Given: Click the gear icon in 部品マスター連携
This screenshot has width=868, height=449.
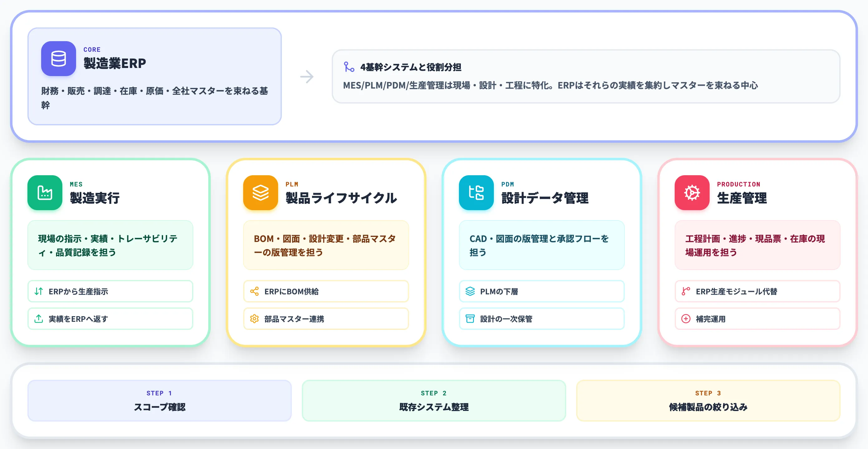Looking at the screenshot, I should [254, 319].
